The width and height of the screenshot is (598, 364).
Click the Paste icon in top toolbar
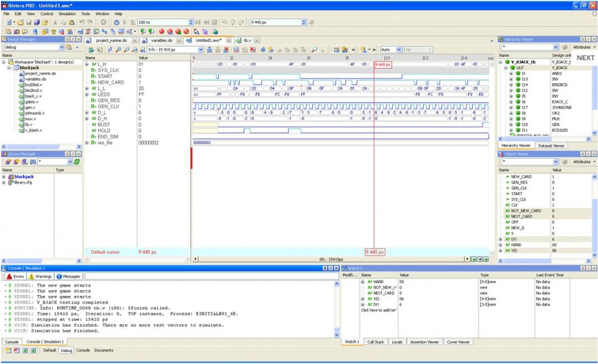click(71, 22)
